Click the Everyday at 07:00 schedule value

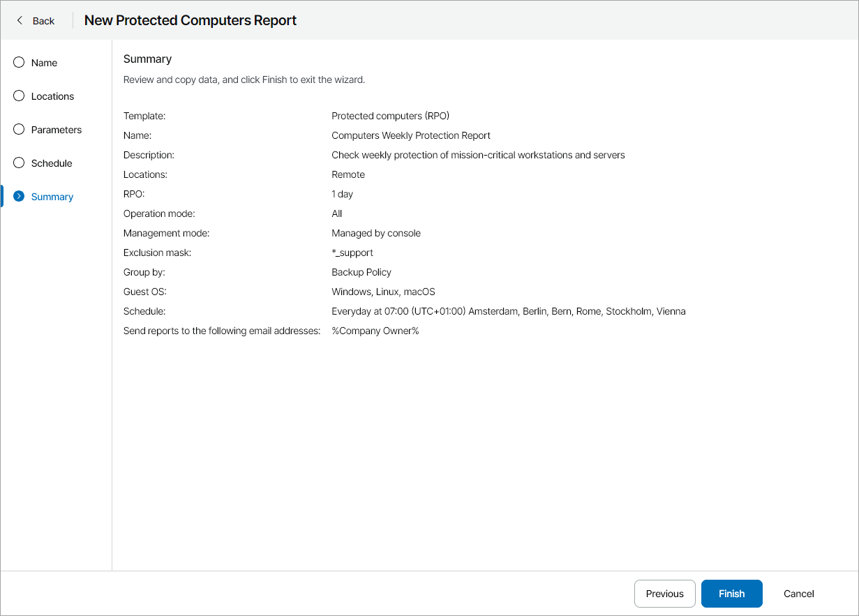click(508, 311)
